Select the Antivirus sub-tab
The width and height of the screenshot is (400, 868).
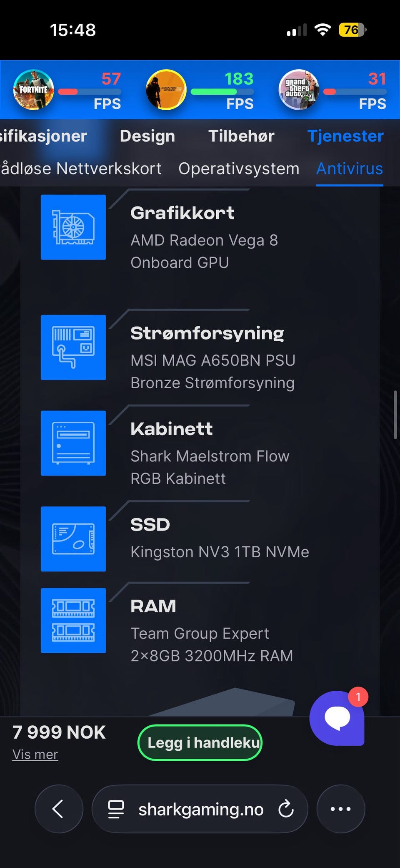click(350, 169)
